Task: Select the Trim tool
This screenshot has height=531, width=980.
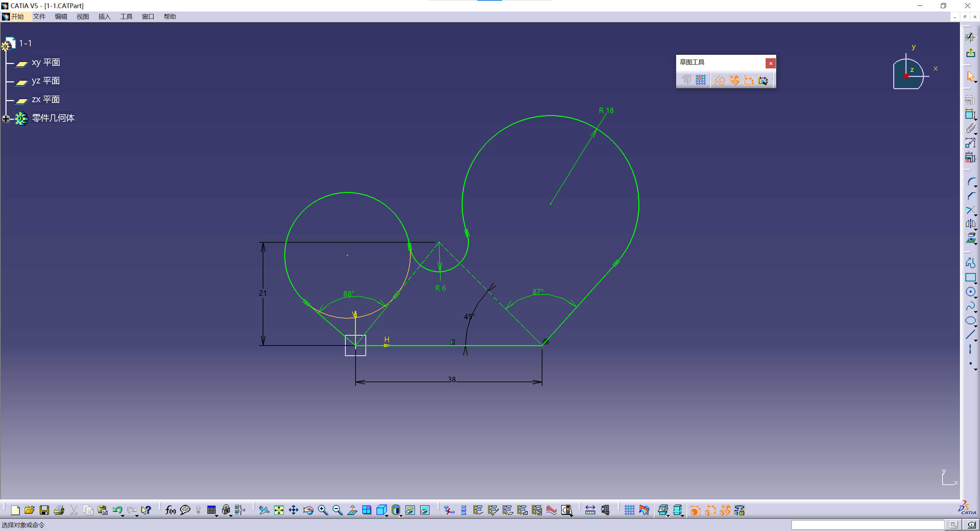Action: (x=970, y=210)
